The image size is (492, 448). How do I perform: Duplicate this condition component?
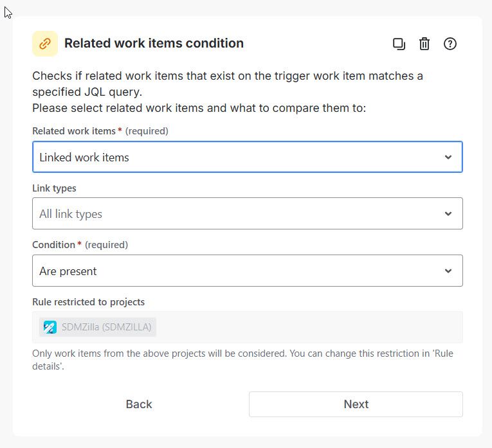pos(399,44)
